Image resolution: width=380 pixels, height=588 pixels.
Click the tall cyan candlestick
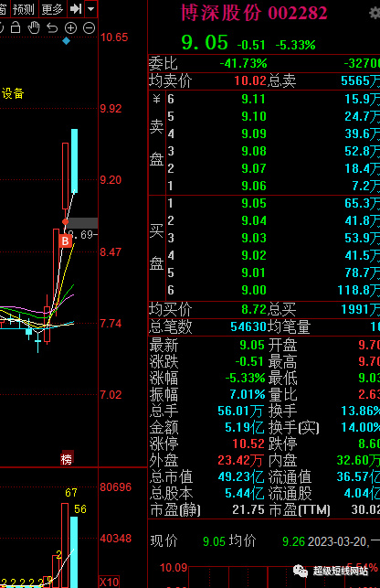pos(74,161)
